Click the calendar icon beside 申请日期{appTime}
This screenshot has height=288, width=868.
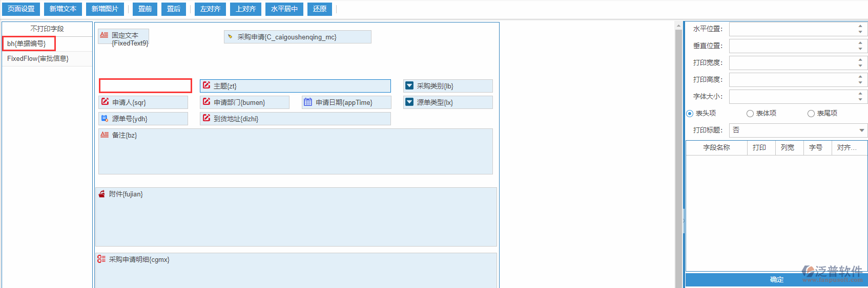coord(308,102)
